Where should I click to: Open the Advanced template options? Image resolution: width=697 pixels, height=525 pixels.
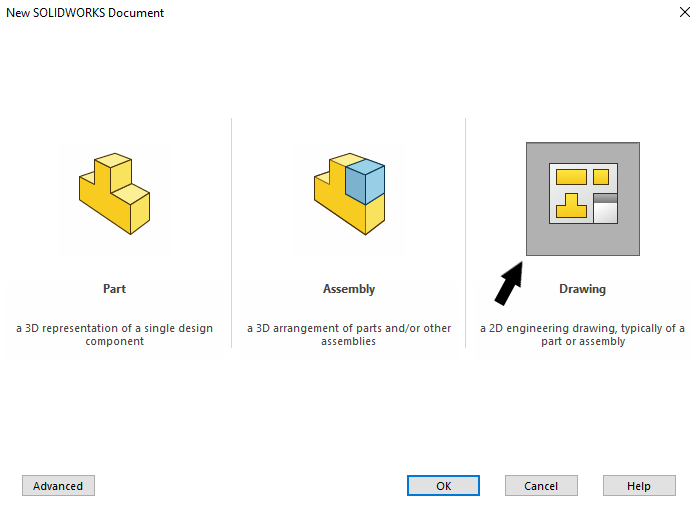click(58, 486)
